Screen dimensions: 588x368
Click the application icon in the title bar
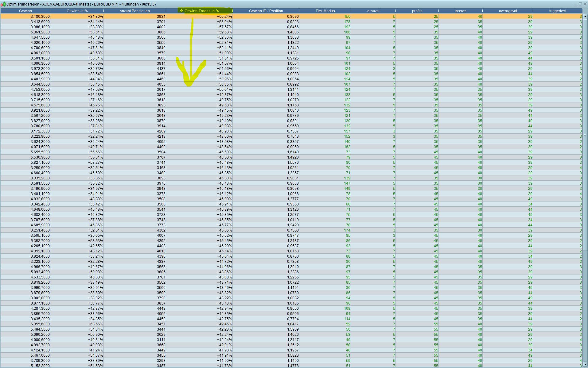click(x=3, y=4)
